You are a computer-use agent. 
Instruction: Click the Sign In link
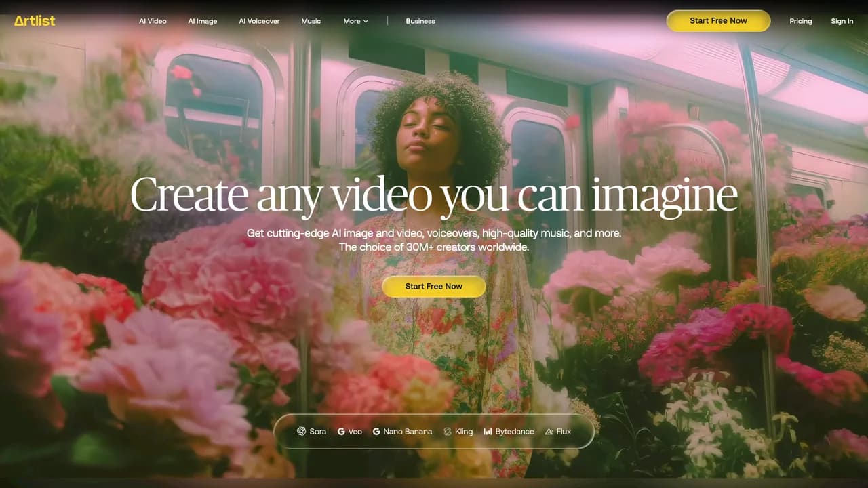click(842, 21)
